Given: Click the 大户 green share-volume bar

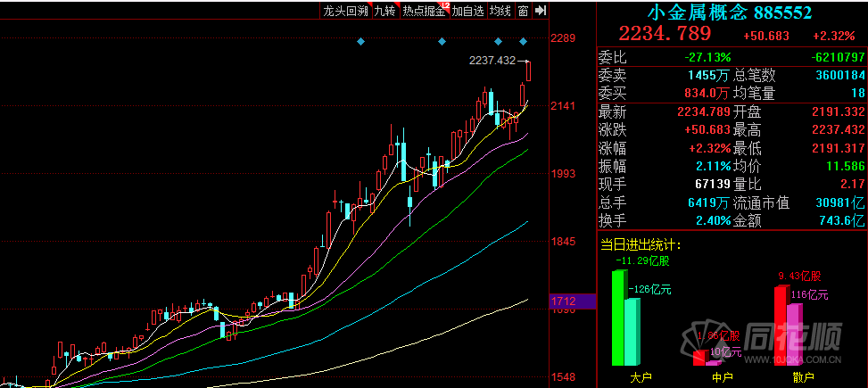Looking at the screenshot, I should click(618, 318).
